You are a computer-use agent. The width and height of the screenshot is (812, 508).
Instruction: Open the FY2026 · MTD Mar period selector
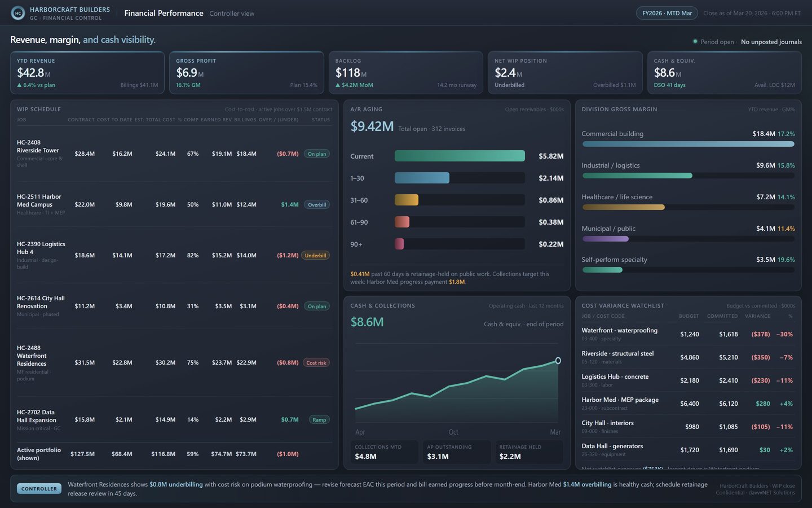tap(667, 13)
